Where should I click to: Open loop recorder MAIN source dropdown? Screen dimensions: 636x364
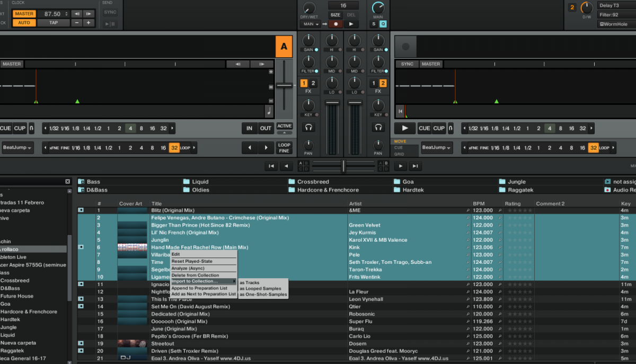coord(310,24)
